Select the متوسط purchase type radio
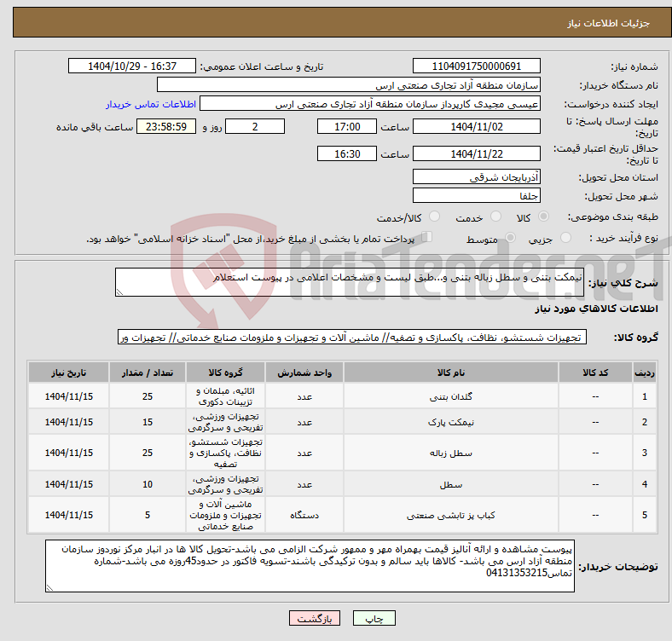This screenshot has width=672, height=641. tap(510, 237)
